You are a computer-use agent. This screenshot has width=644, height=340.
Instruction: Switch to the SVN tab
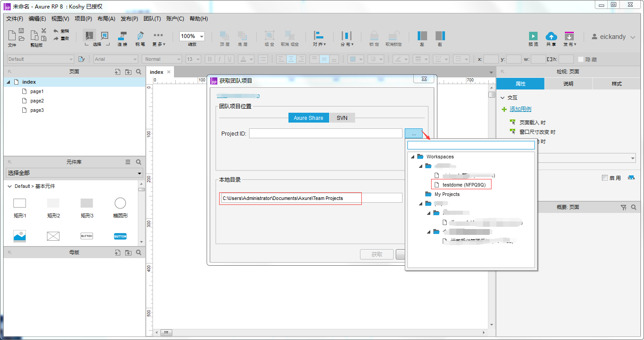click(342, 118)
